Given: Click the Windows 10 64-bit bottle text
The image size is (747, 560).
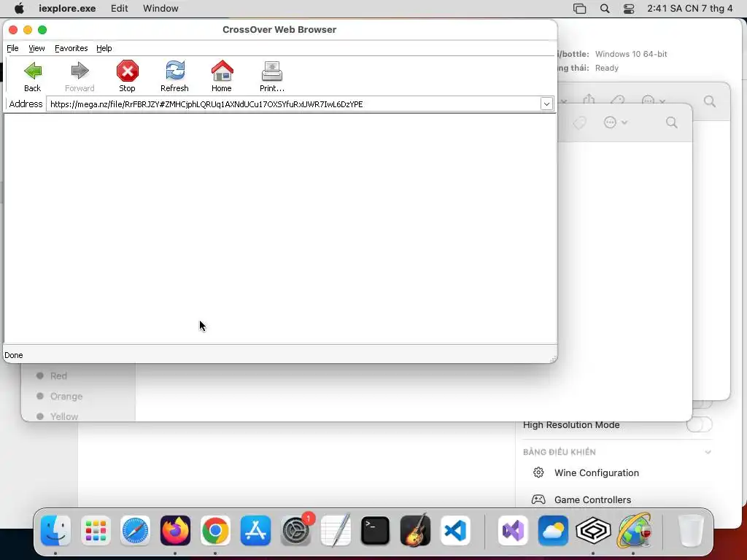Looking at the screenshot, I should point(631,54).
